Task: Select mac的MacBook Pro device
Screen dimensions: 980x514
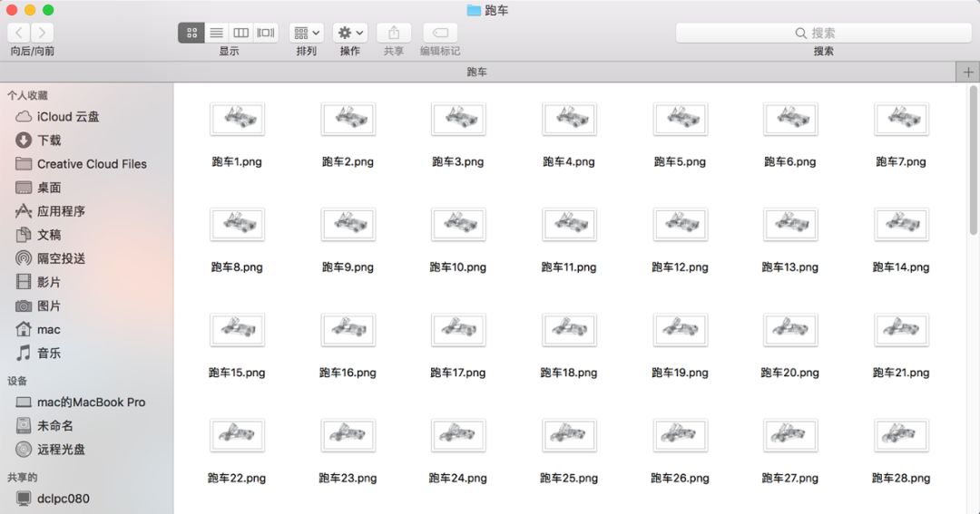Action: pyautogui.click(x=81, y=402)
